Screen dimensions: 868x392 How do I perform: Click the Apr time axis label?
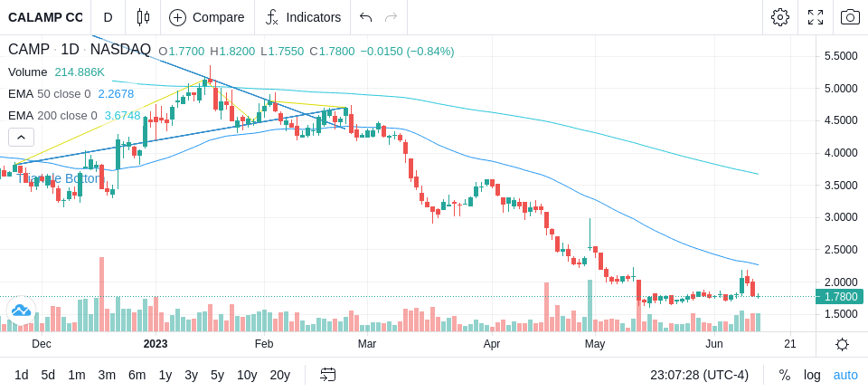click(492, 344)
